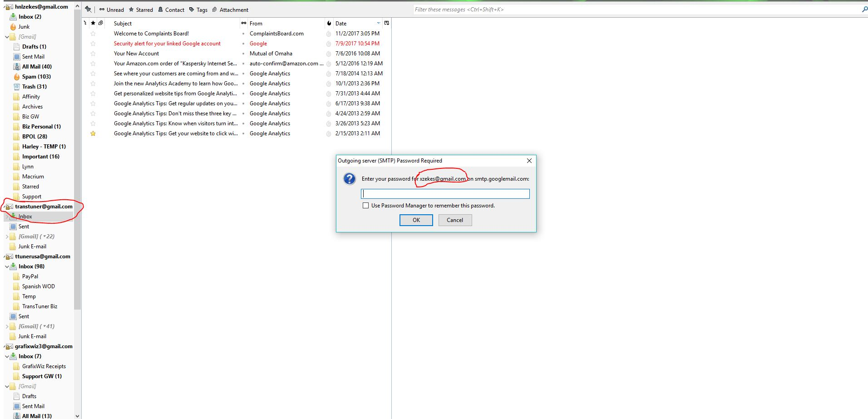Expand the Inbox under transtuner@gmail.com
868x419 pixels.
[7, 217]
